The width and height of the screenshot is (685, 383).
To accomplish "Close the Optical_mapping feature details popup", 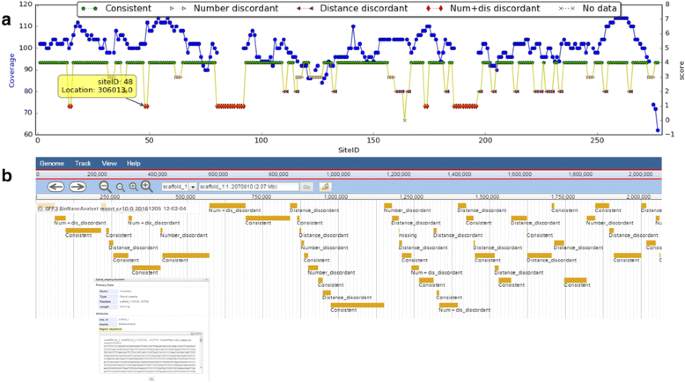I will (x=206, y=279).
